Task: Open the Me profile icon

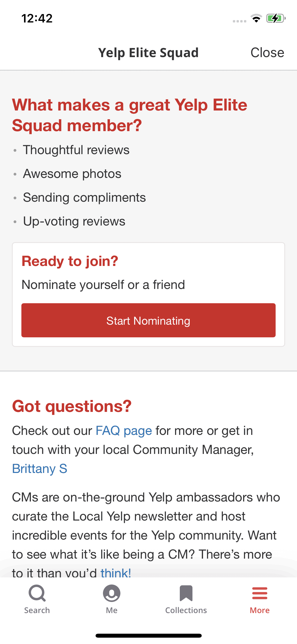Action: click(112, 593)
